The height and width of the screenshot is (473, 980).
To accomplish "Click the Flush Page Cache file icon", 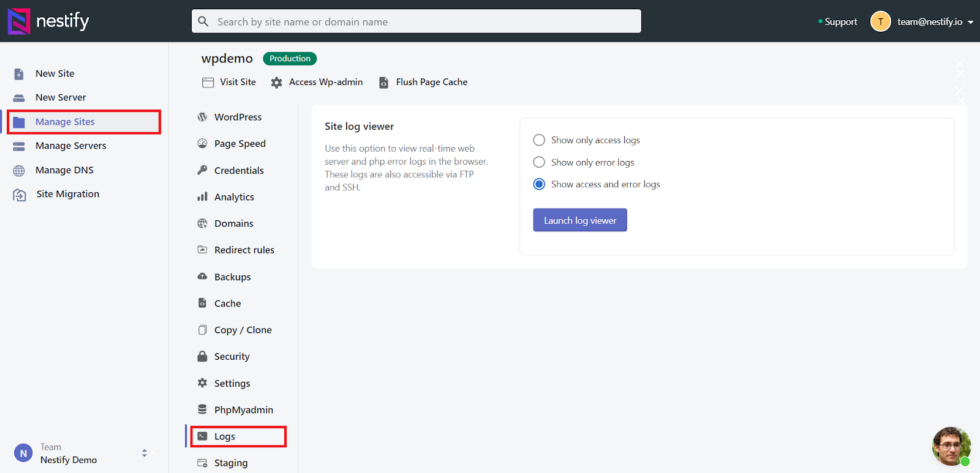I will [383, 83].
